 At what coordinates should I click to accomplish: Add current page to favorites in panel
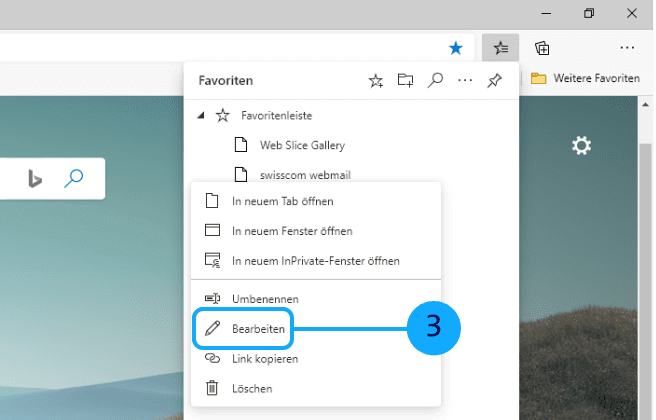tap(376, 80)
